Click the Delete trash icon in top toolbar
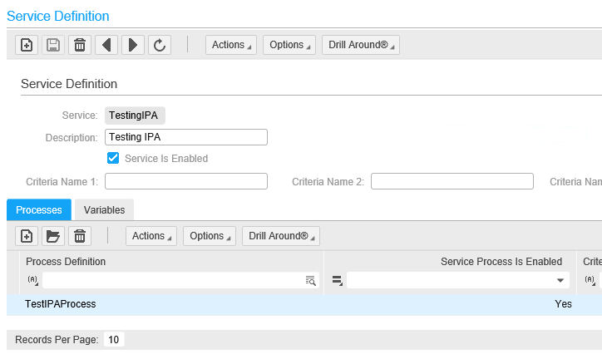The width and height of the screenshot is (602, 364). pos(80,45)
